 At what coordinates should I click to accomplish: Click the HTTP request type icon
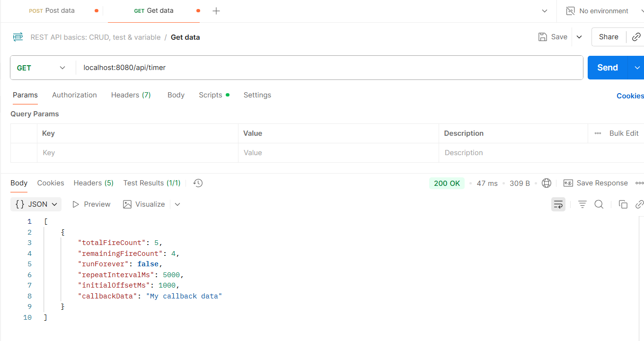18,37
